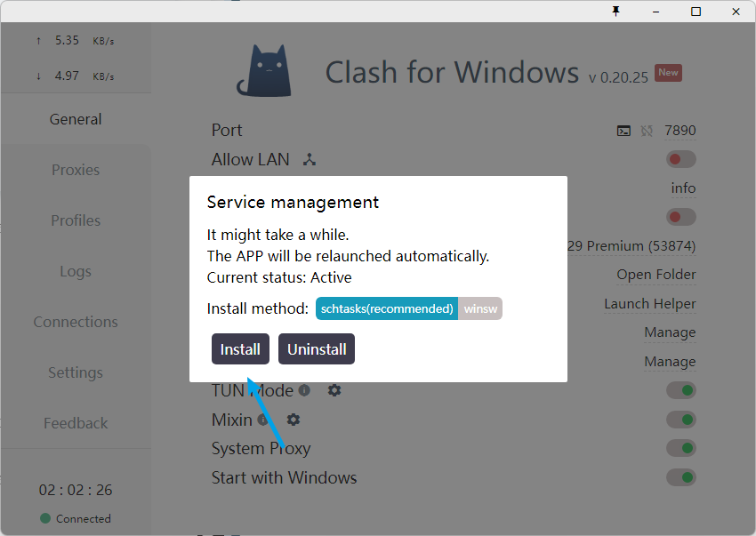Image resolution: width=756 pixels, height=536 pixels.
Task: Select the winsw install method
Action: point(480,308)
